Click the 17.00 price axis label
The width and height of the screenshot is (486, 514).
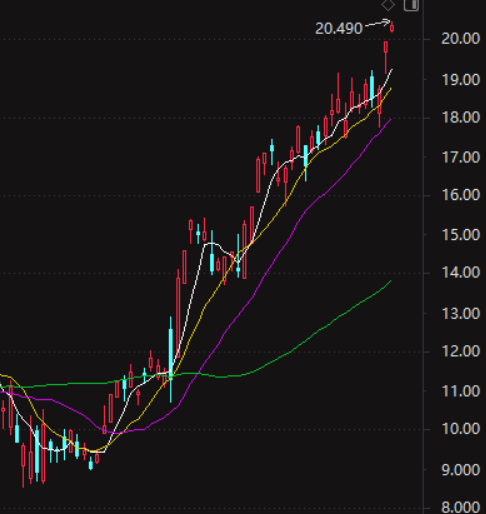pyautogui.click(x=461, y=157)
